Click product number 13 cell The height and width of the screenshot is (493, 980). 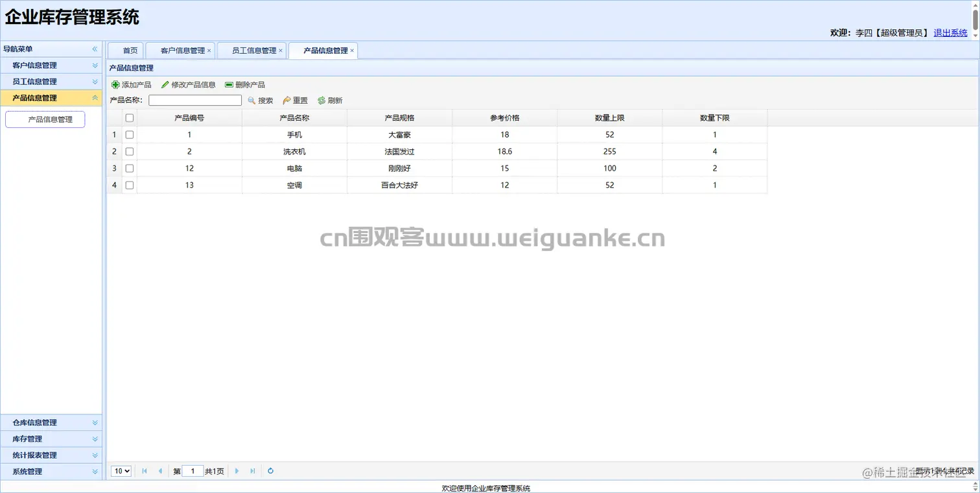click(189, 186)
